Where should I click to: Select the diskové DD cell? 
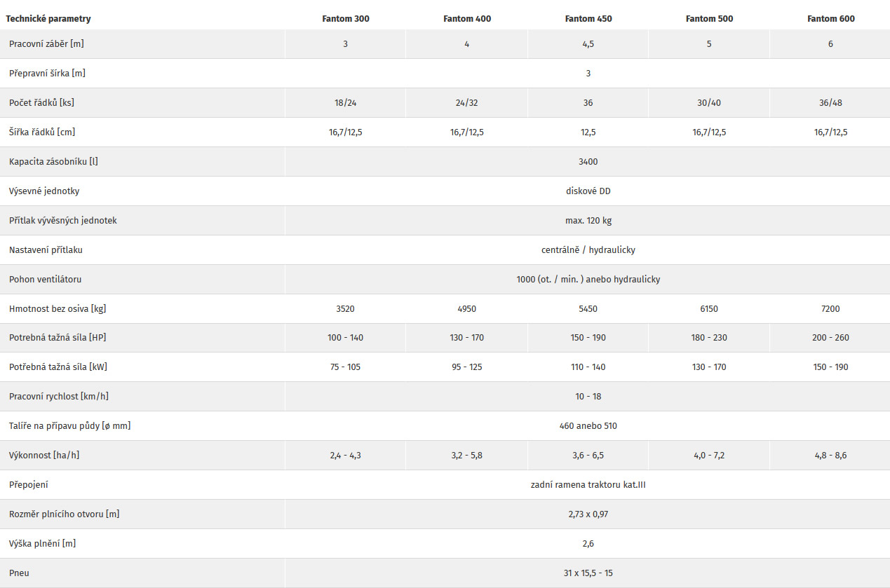point(588,191)
